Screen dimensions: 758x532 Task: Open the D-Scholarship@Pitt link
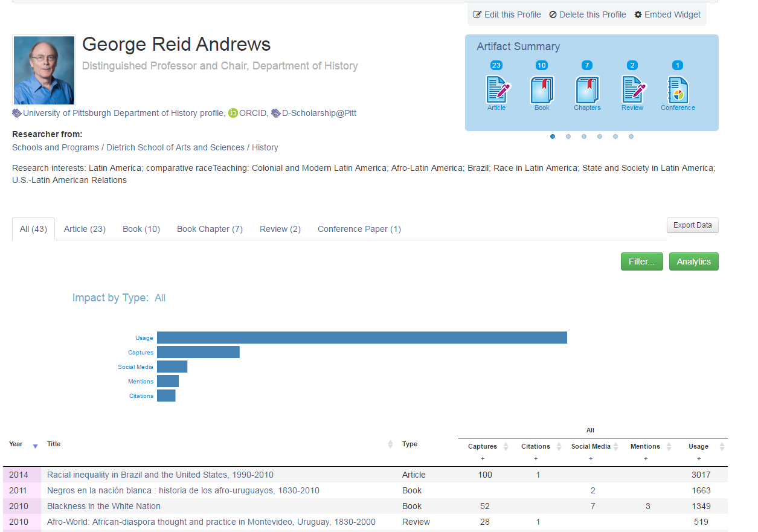pos(318,113)
